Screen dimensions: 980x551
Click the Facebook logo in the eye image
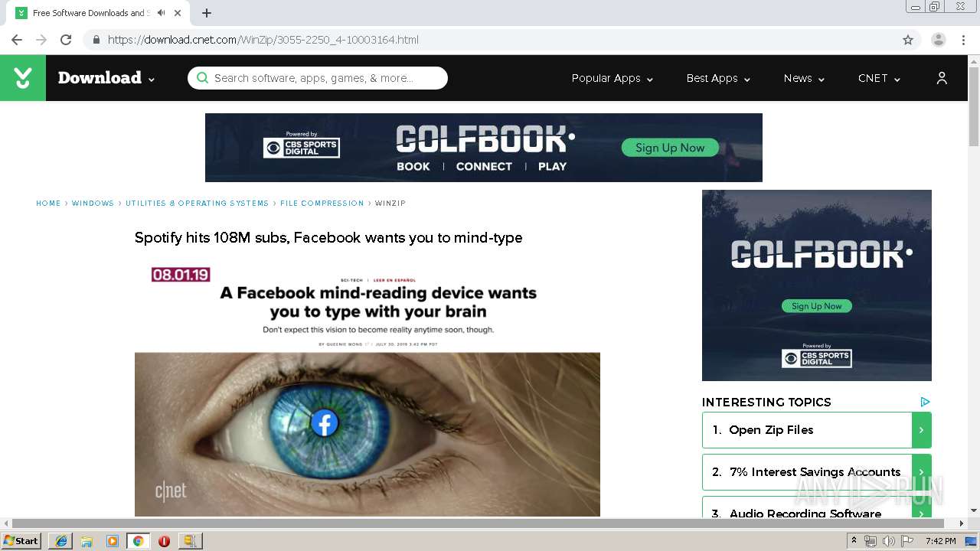coord(325,423)
